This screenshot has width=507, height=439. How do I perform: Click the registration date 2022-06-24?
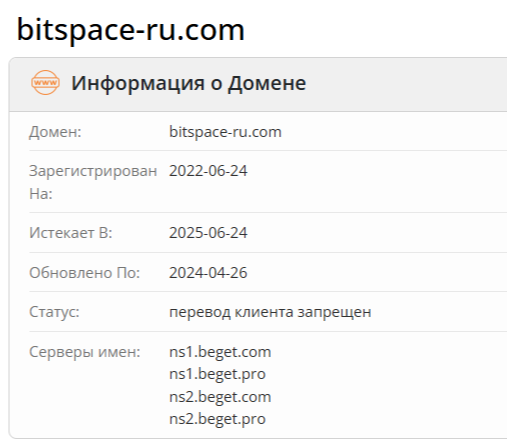coord(208,171)
